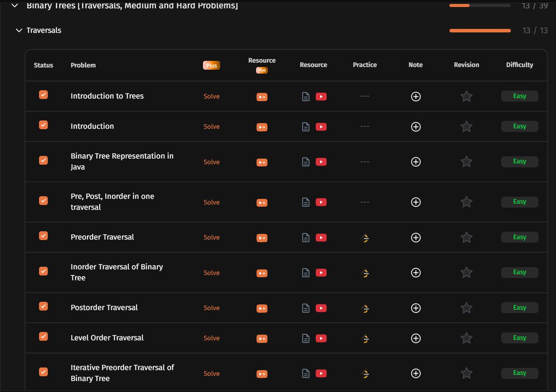Viewport: 556px width, 392px height.
Task: Open article for Pre, Post, Inorder in one traversal
Action: (x=306, y=202)
